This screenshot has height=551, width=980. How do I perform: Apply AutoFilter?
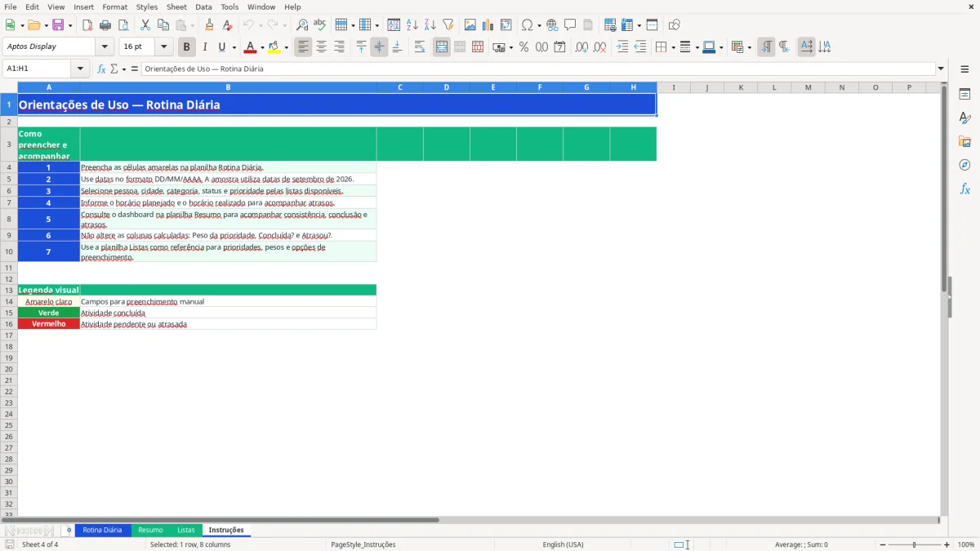point(448,25)
